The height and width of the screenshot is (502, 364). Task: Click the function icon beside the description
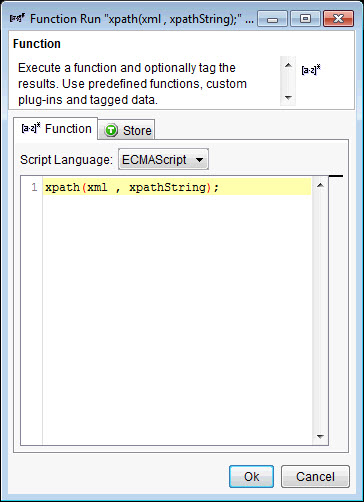pyautogui.click(x=311, y=70)
